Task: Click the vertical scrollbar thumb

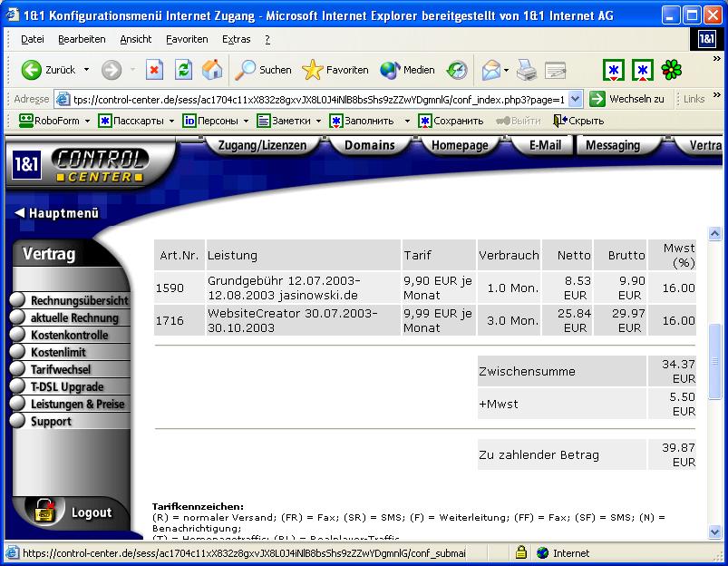Action: click(715, 361)
